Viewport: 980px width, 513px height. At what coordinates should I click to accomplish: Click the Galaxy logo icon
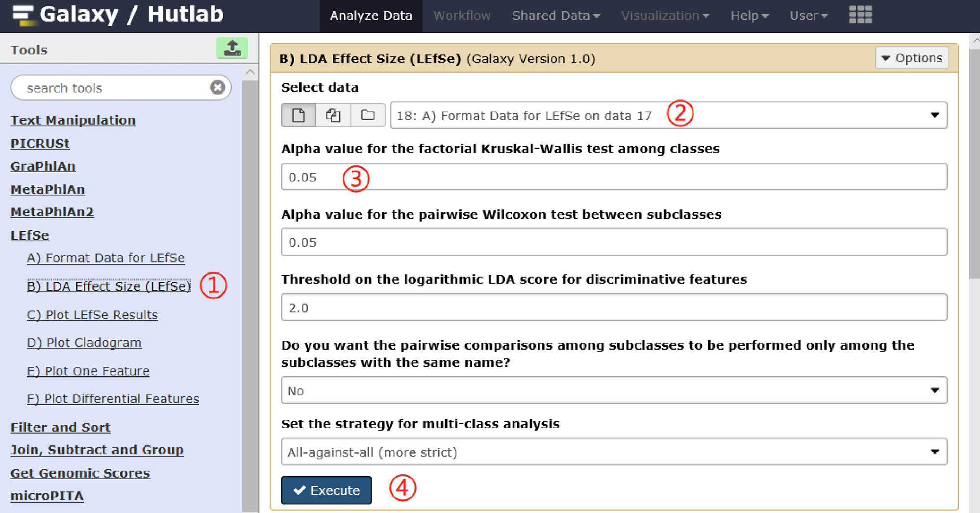[23, 15]
